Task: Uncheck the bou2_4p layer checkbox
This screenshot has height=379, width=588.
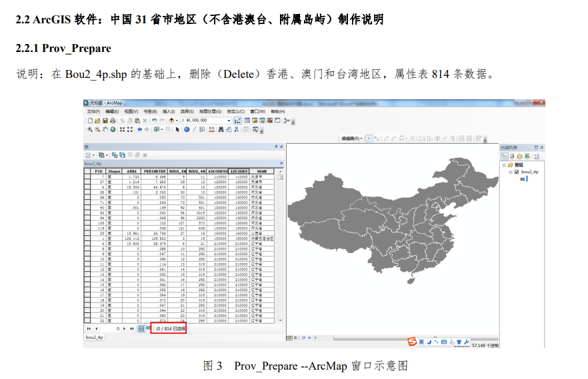Action: click(516, 172)
